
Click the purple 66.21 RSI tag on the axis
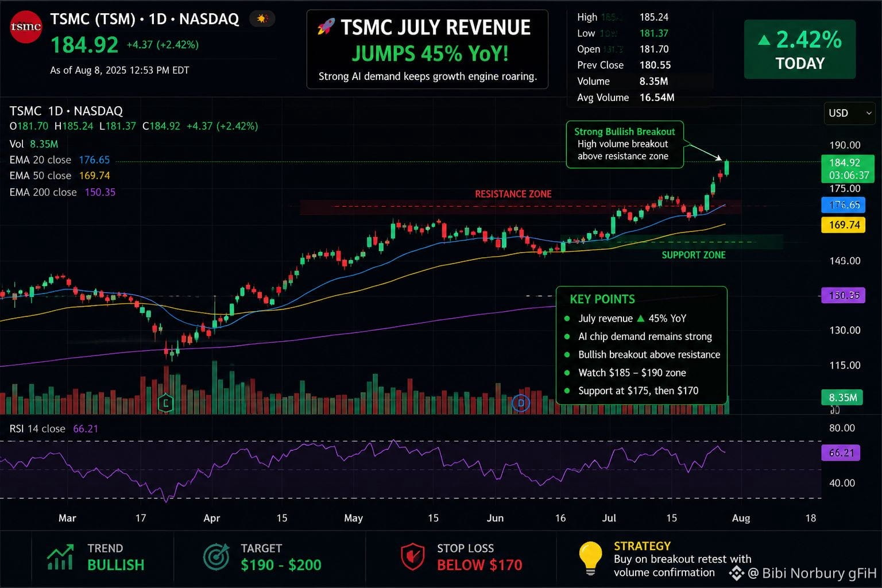coord(841,452)
